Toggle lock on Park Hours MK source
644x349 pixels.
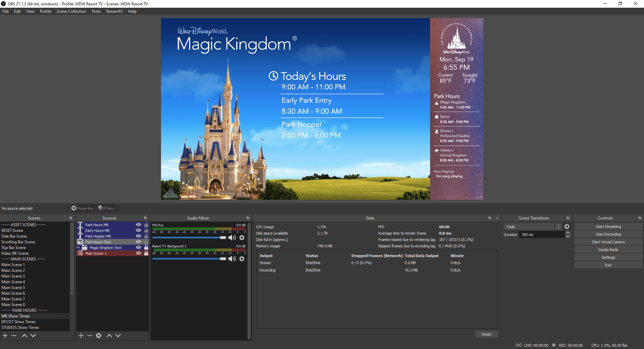pyautogui.click(x=146, y=225)
